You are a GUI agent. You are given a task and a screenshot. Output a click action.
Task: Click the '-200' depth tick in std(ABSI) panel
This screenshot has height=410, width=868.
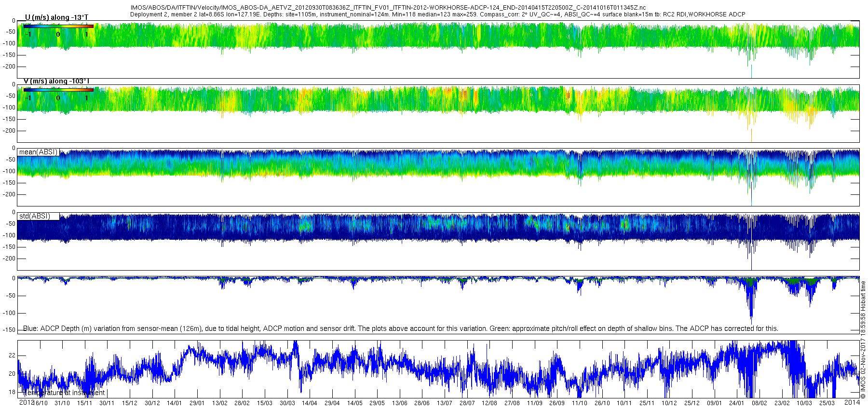tap(9, 259)
